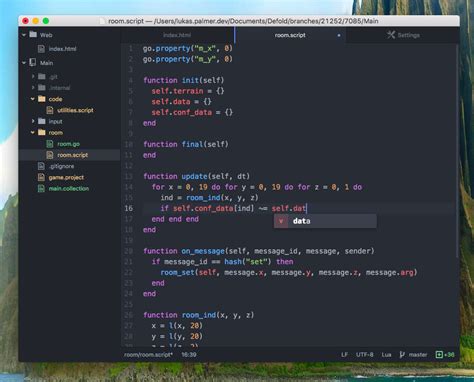Image resolution: width=474 pixels, height=382 pixels.
Task: Collapse the Main project root
Action: [x=24, y=63]
